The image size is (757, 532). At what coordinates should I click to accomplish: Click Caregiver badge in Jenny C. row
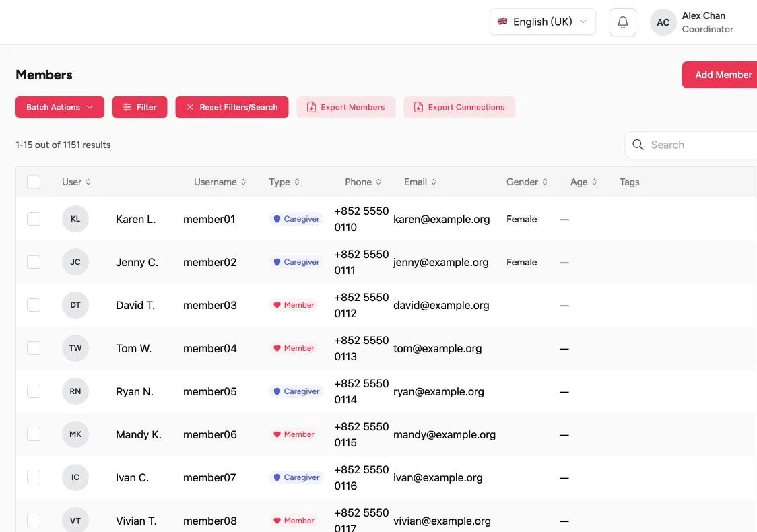coord(296,262)
